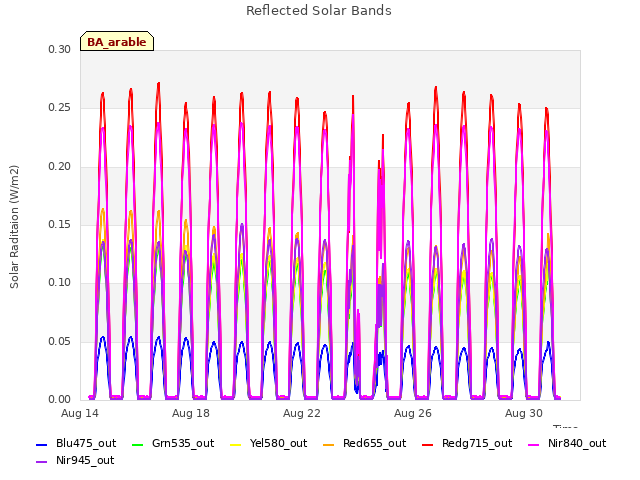Click the 0.15 y-axis tick label
This screenshot has height=480, width=640.
click(x=60, y=224)
